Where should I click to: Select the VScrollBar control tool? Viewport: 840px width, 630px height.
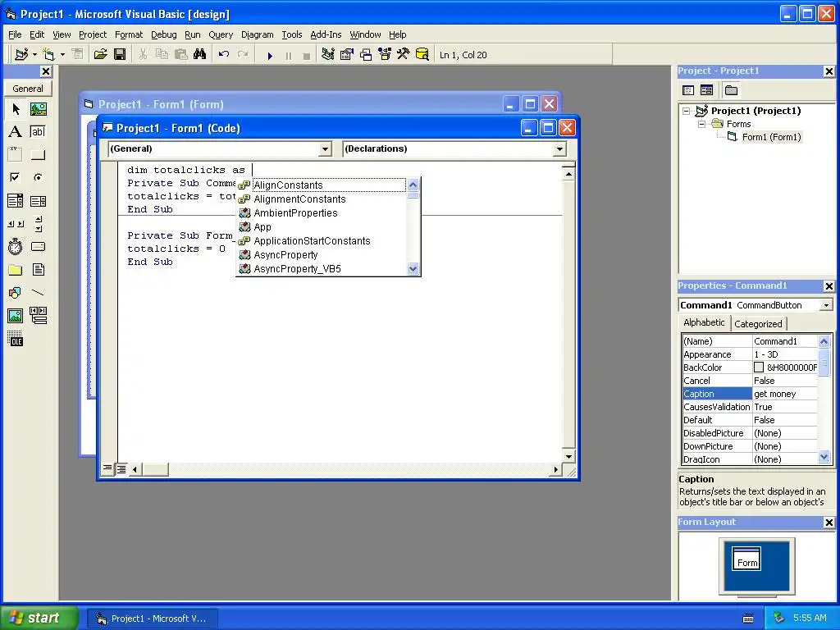[38, 224]
